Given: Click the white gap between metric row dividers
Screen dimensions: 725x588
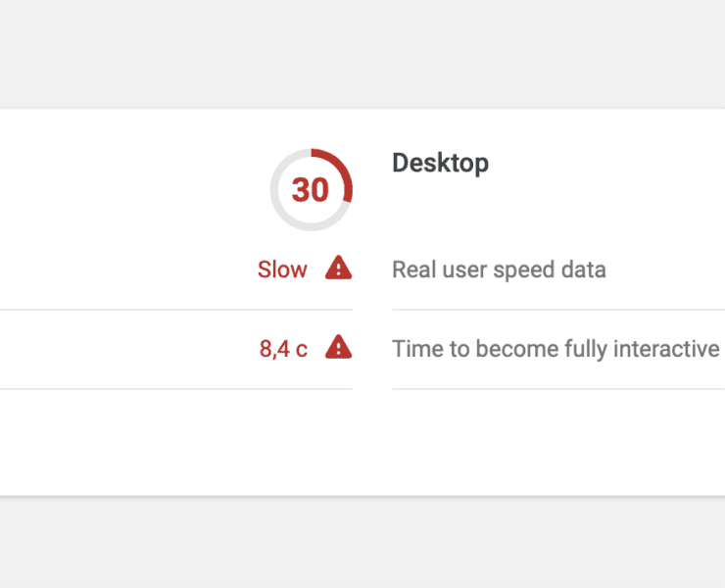Looking at the screenshot, I should pos(372,349).
